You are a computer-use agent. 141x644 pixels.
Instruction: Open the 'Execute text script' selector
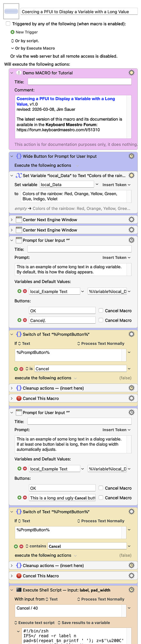click(x=34, y=623)
